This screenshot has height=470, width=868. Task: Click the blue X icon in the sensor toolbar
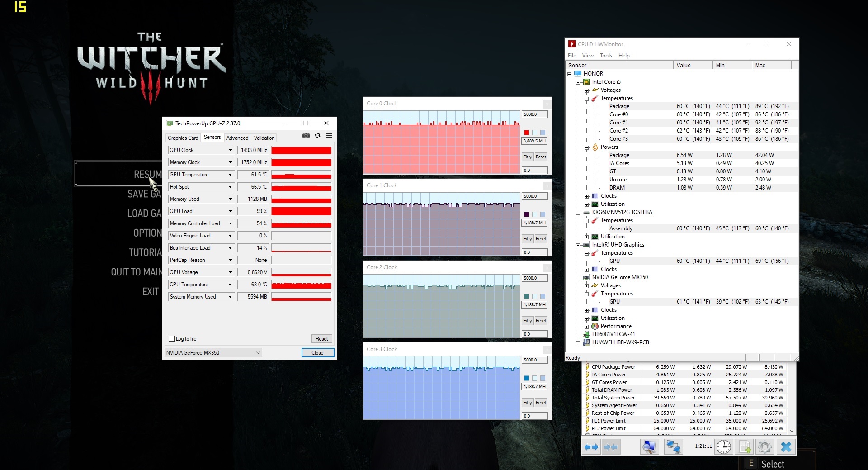pyautogui.click(x=786, y=447)
